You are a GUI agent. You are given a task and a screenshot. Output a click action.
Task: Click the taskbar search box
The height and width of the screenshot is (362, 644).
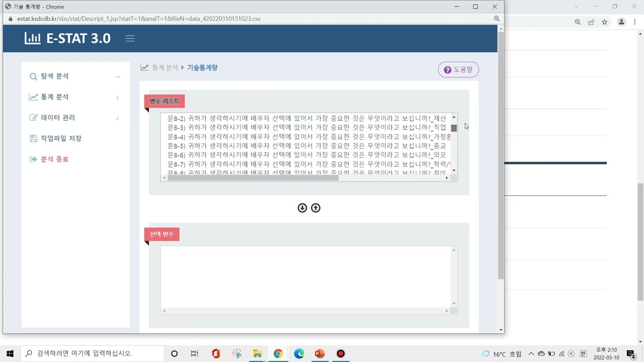point(92,353)
